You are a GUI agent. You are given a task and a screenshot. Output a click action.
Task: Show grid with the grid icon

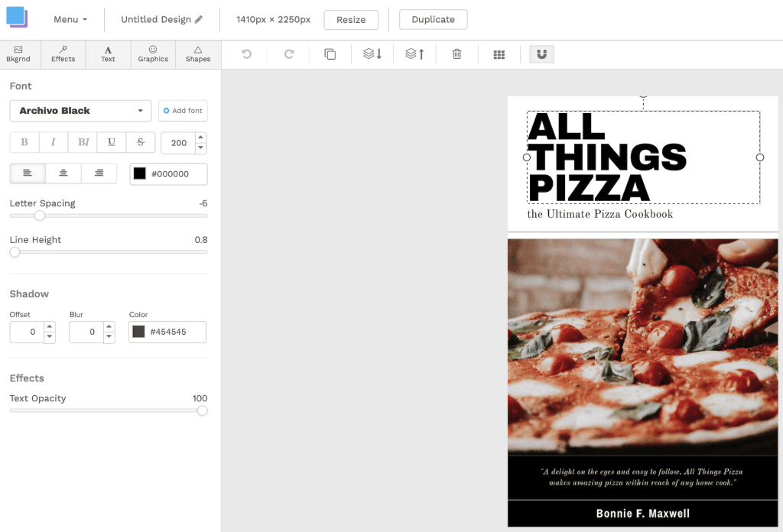pos(499,54)
